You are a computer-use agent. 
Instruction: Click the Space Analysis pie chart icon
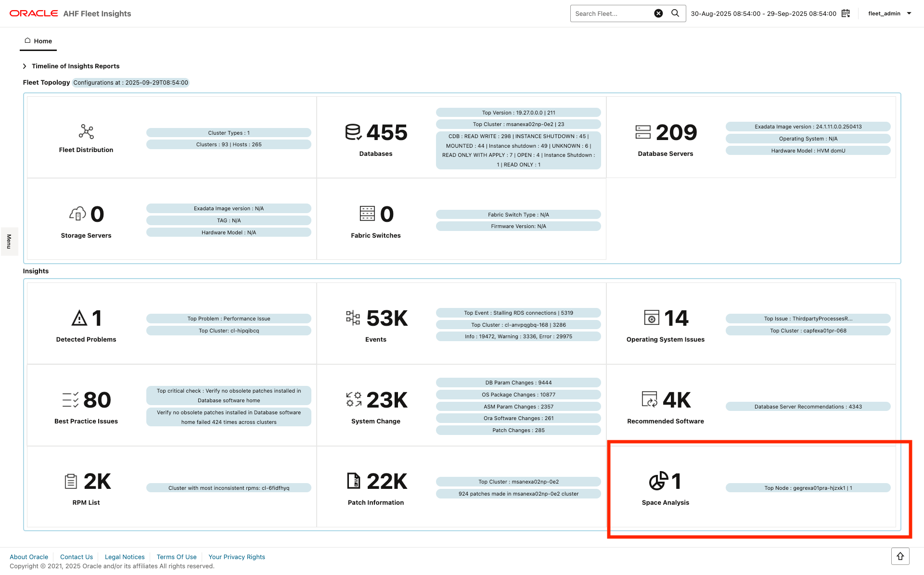[x=657, y=481]
